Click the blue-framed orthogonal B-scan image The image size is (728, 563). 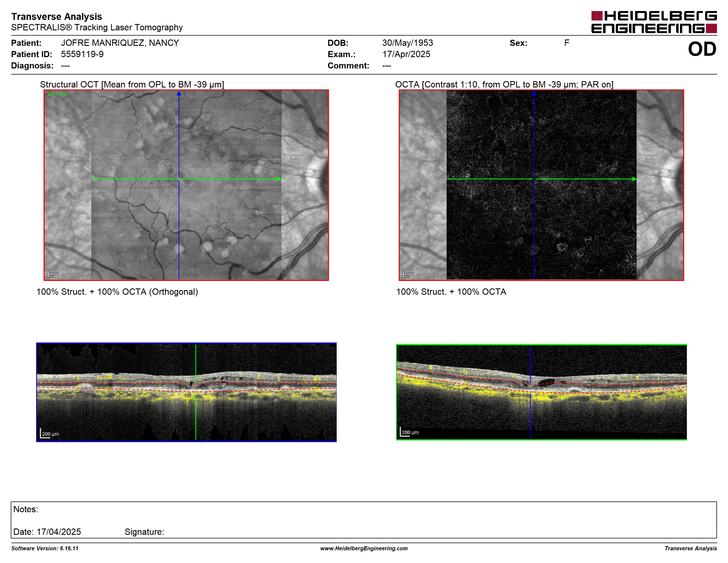pos(186,392)
